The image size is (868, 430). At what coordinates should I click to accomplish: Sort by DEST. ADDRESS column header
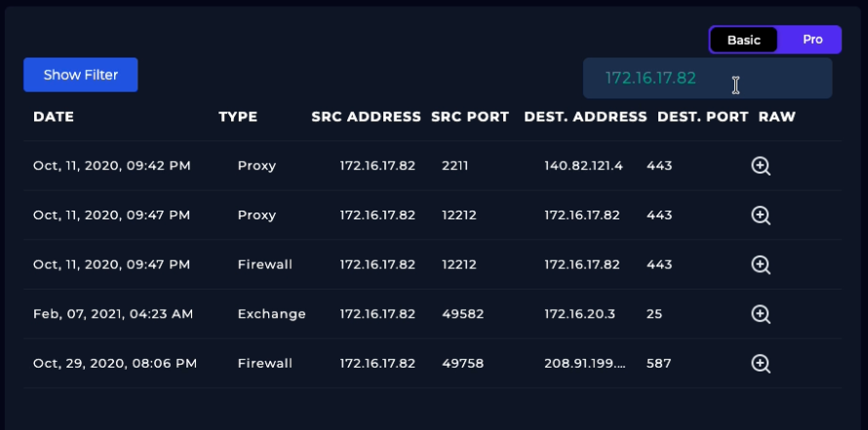(x=585, y=117)
